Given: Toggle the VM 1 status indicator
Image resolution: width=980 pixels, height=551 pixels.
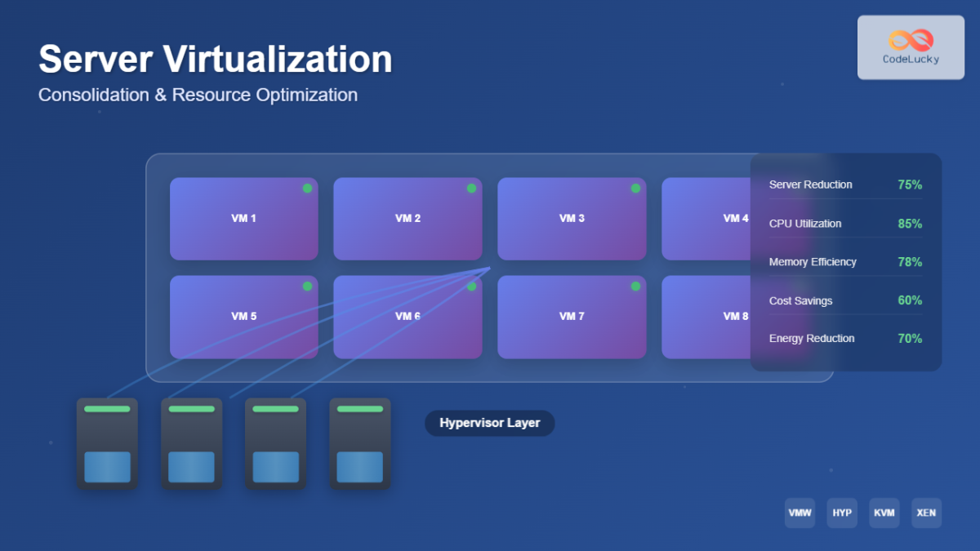Looking at the screenshot, I should (x=307, y=188).
